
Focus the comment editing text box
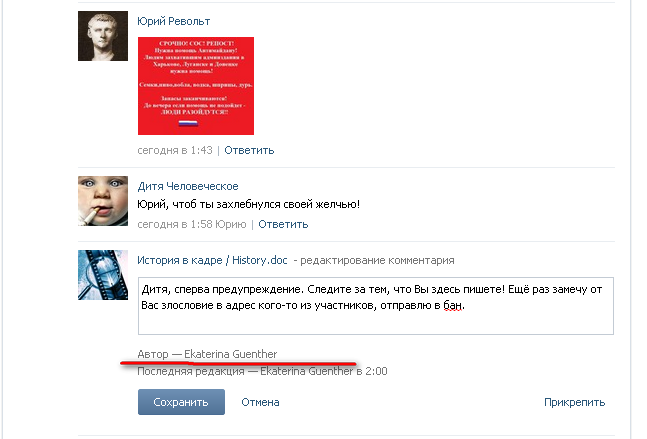376,306
